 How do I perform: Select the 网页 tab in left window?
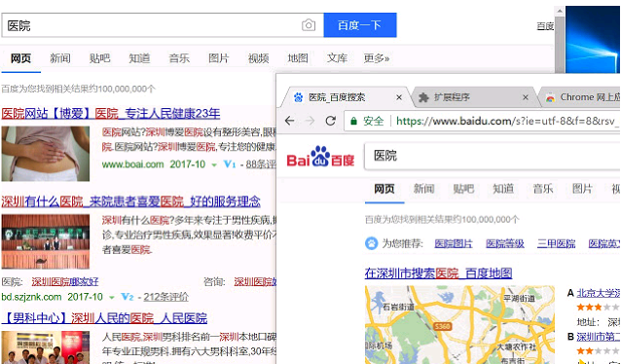click(20, 58)
